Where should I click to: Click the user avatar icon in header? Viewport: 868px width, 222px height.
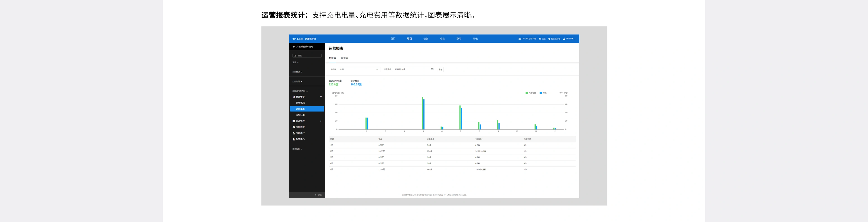(x=564, y=39)
